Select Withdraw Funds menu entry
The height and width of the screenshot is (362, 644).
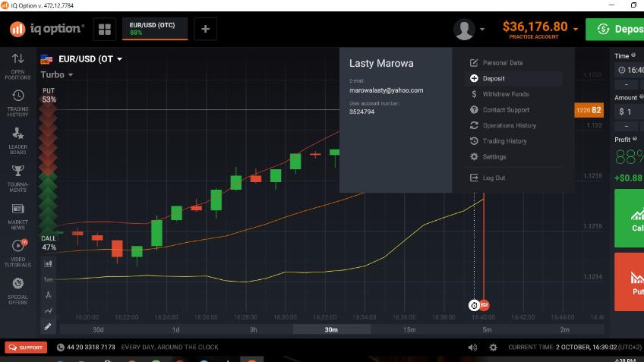(505, 94)
